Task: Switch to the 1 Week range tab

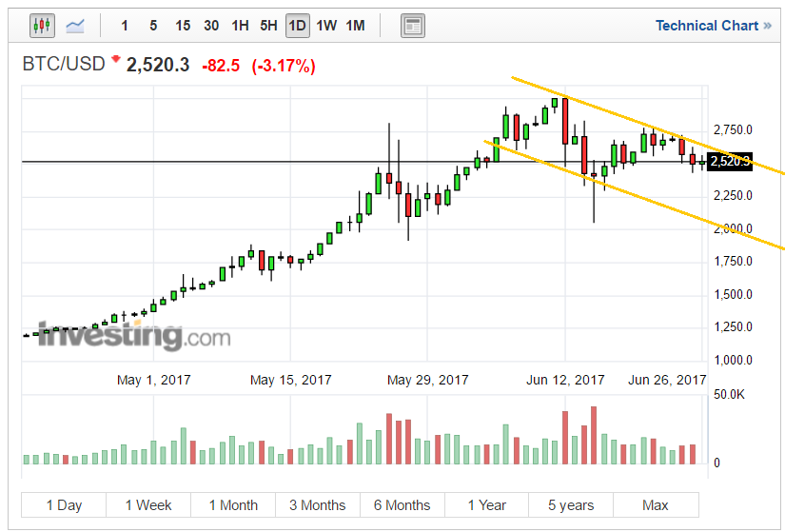Action: [148, 505]
